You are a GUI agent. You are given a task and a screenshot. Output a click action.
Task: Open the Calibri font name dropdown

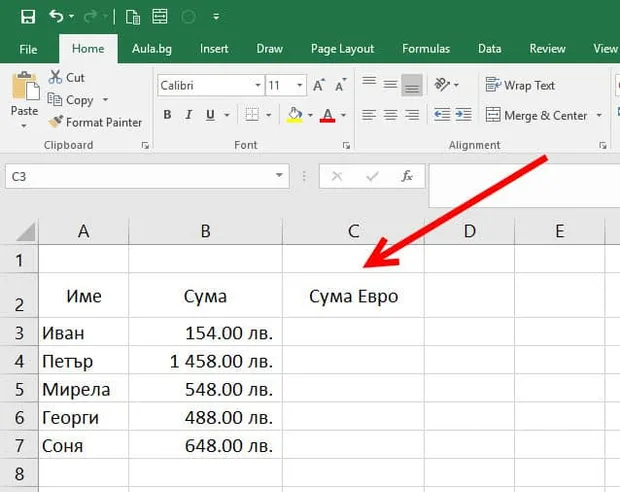click(x=258, y=85)
